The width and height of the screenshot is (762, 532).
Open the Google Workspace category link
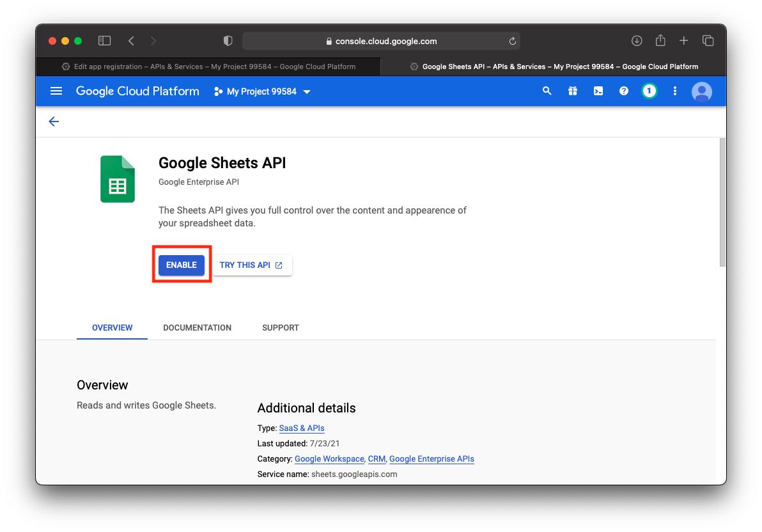329,458
